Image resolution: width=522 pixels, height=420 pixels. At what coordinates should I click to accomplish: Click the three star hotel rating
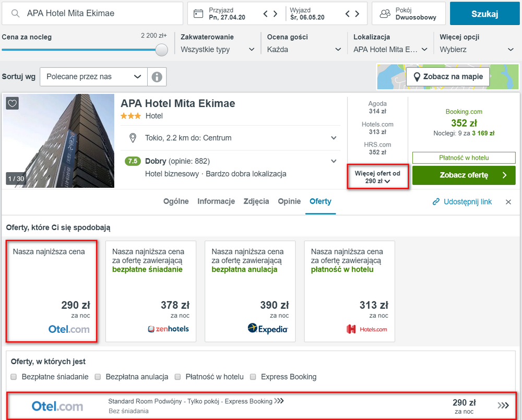[x=131, y=116]
